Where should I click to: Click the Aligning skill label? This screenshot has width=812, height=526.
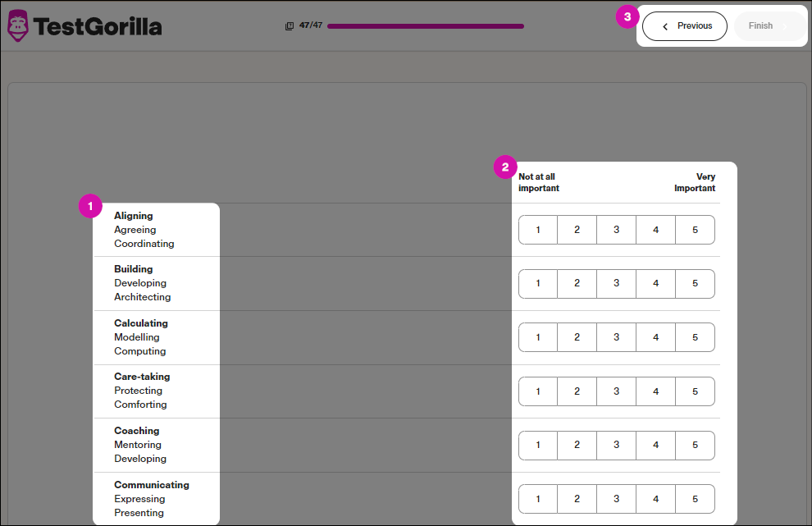click(x=134, y=216)
